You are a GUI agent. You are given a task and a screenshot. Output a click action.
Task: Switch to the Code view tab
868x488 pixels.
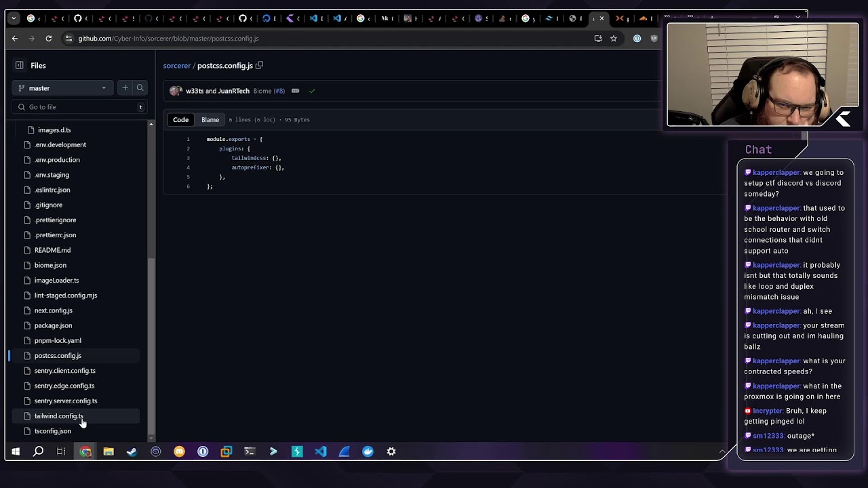click(x=180, y=120)
